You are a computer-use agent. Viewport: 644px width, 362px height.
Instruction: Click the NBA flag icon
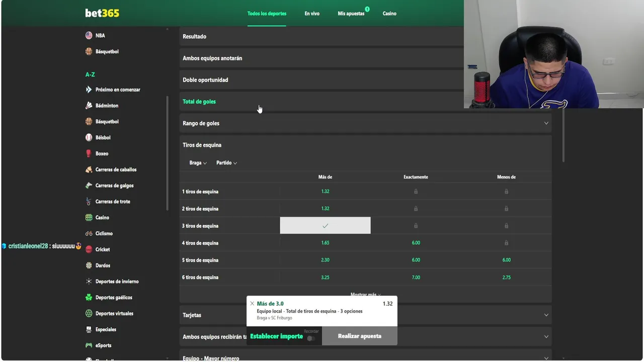pyautogui.click(x=89, y=36)
